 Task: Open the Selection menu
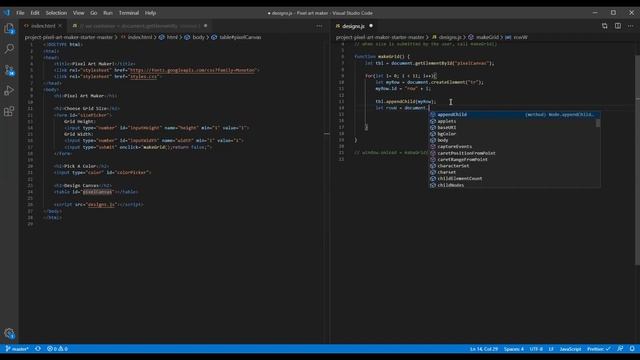56,13
